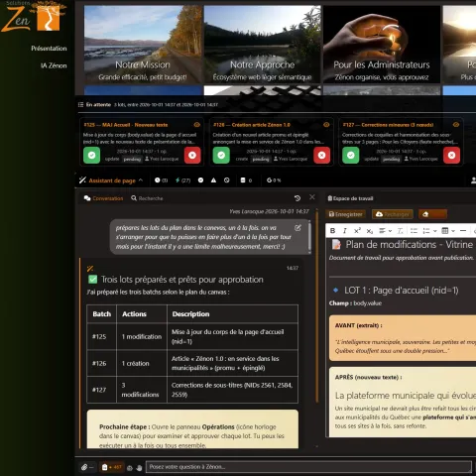The height and width of the screenshot is (476, 476).
Task: Open the IA Zénon menu item
Action: (54, 65)
